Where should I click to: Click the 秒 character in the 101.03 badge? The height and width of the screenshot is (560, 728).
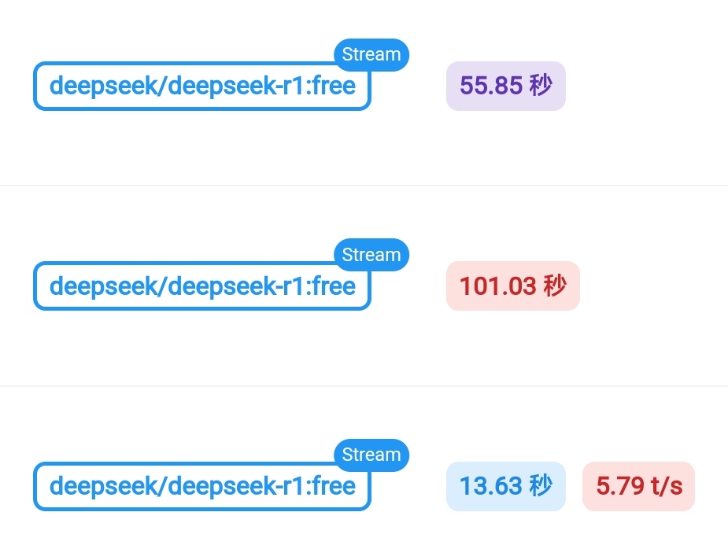pyautogui.click(x=555, y=286)
